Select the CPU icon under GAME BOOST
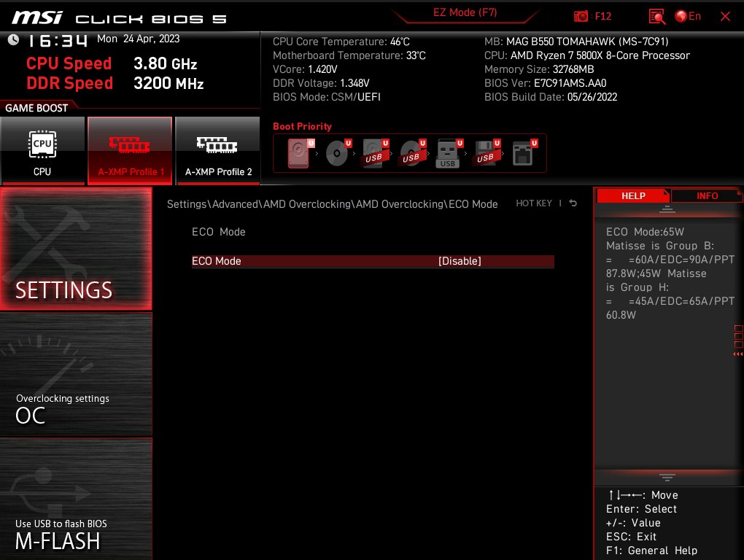This screenshot has height=560, width=744. pos(42,150)
